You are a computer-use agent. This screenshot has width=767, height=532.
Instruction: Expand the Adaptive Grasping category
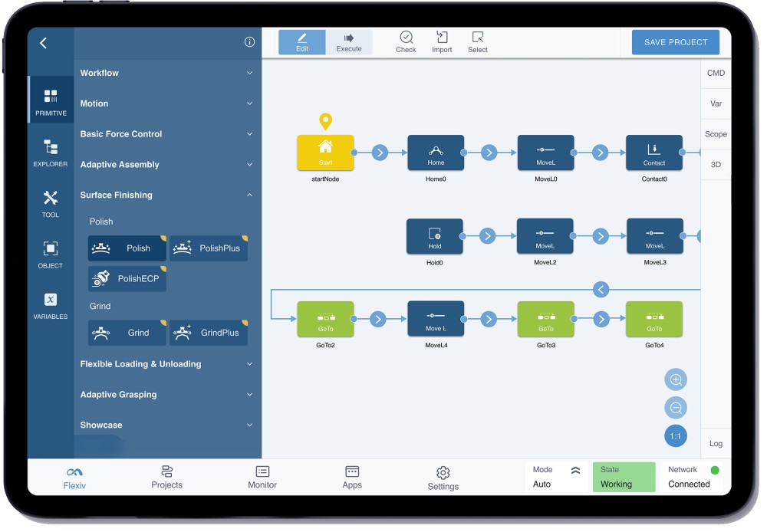tap(166, 394)
